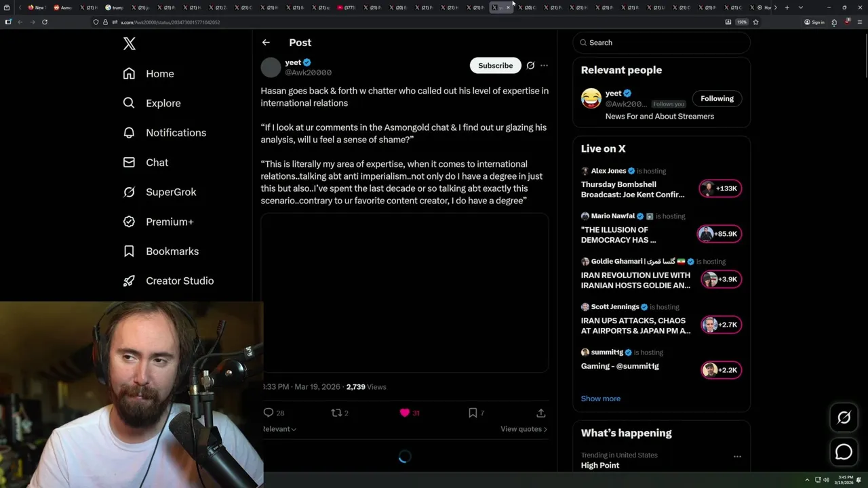The width and height of the screenshot is (868, 488).
Task: Click the Creator Studio rocket icon
Action: click(129, 281)
